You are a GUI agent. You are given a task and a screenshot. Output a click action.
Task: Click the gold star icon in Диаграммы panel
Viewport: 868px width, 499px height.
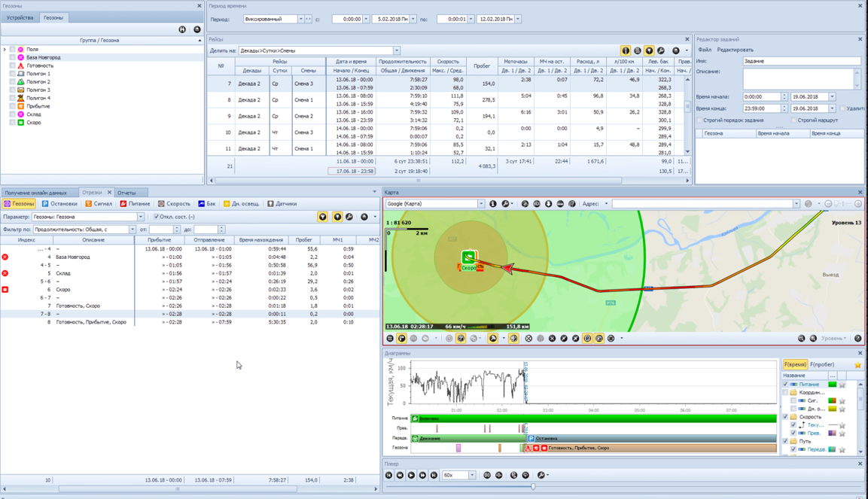(858, 365)
